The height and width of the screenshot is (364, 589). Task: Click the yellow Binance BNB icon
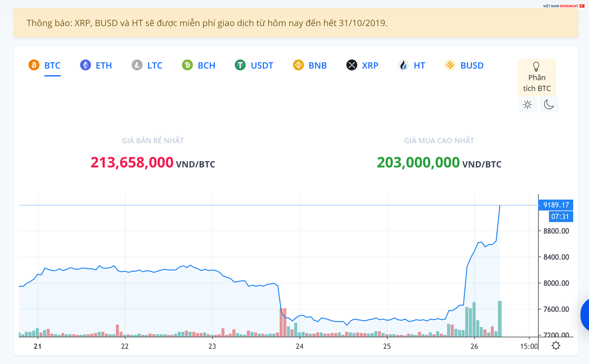[298, 65]
